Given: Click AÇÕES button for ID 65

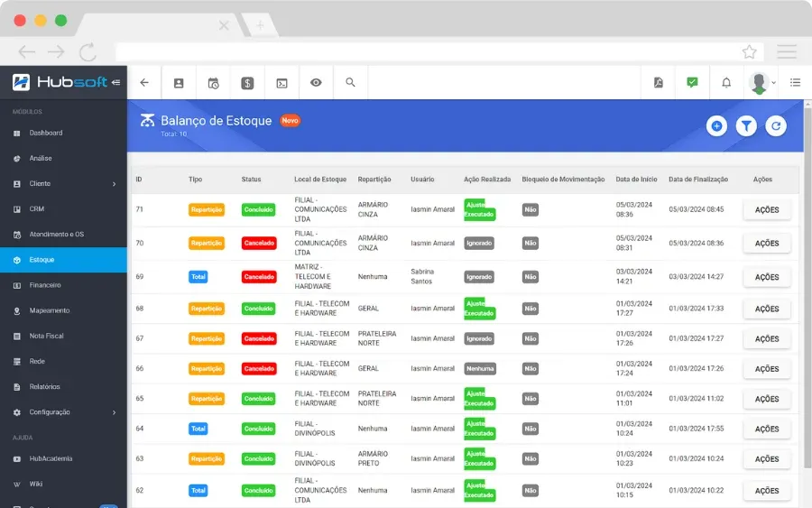Looking at the screenshot, I should click(x=766, y=399).
